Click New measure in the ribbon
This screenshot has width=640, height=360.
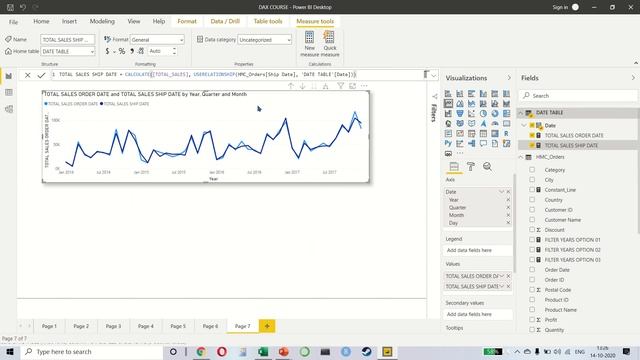pyautogui.click(x=309, y=44)
